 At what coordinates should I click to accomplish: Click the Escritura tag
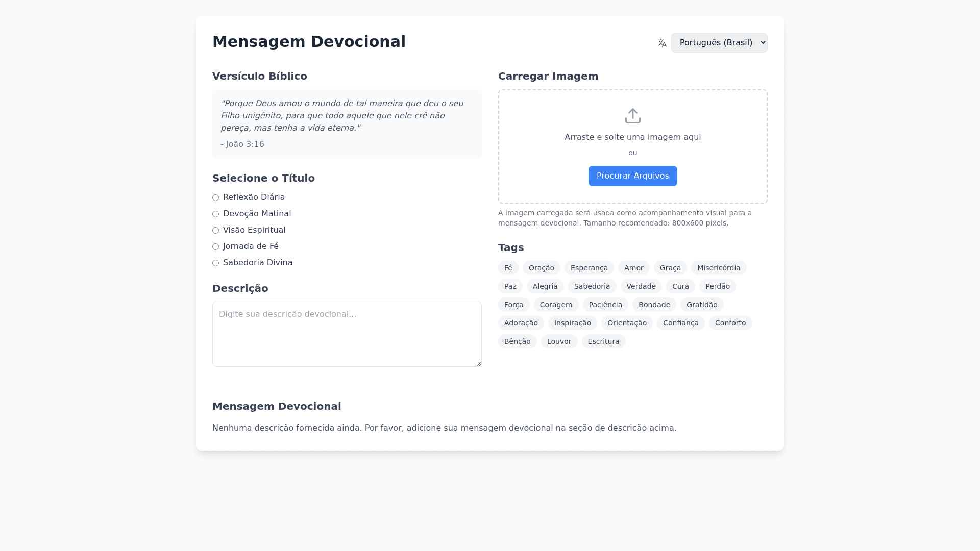[x=603, y=342]
